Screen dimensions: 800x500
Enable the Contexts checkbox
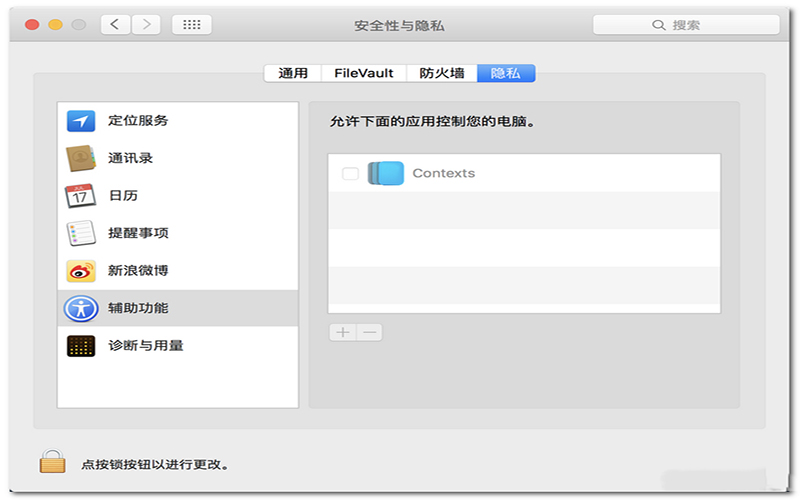pyautogui.click(x=350, y=173)
